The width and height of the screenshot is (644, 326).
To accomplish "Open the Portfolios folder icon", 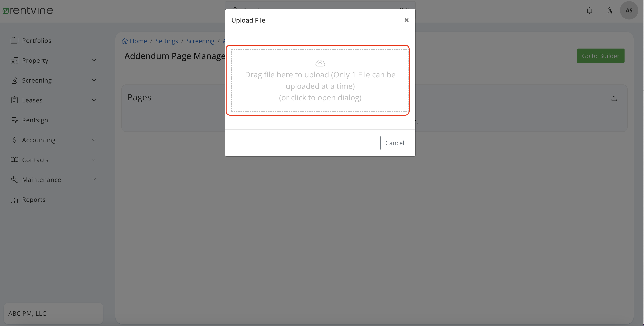I will pyautogui.click(x=15, y=40).
